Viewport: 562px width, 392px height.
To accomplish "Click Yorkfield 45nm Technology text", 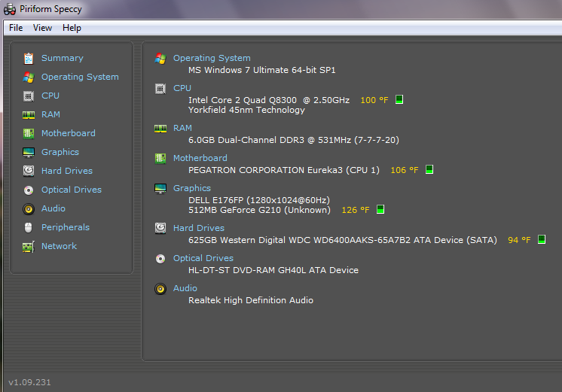I will [246, 110].
